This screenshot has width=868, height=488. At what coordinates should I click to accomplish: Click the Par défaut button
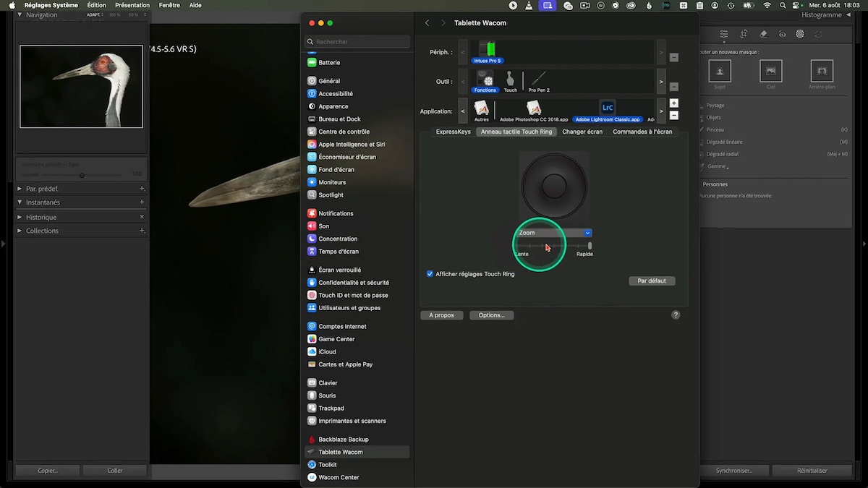(652, 281)
